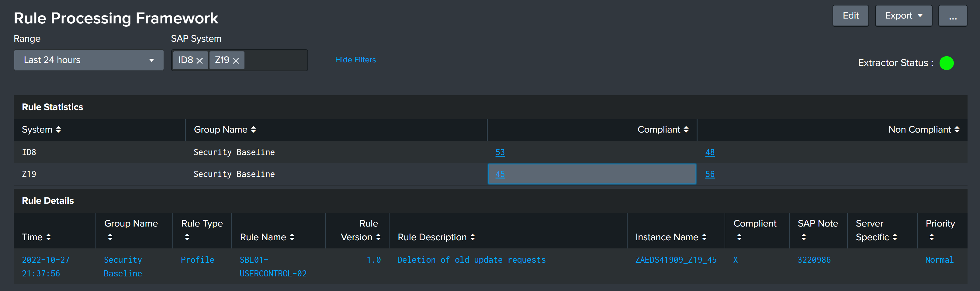Remove the Z19 system filter chip
980x291 pixels.
click(236, 61)
